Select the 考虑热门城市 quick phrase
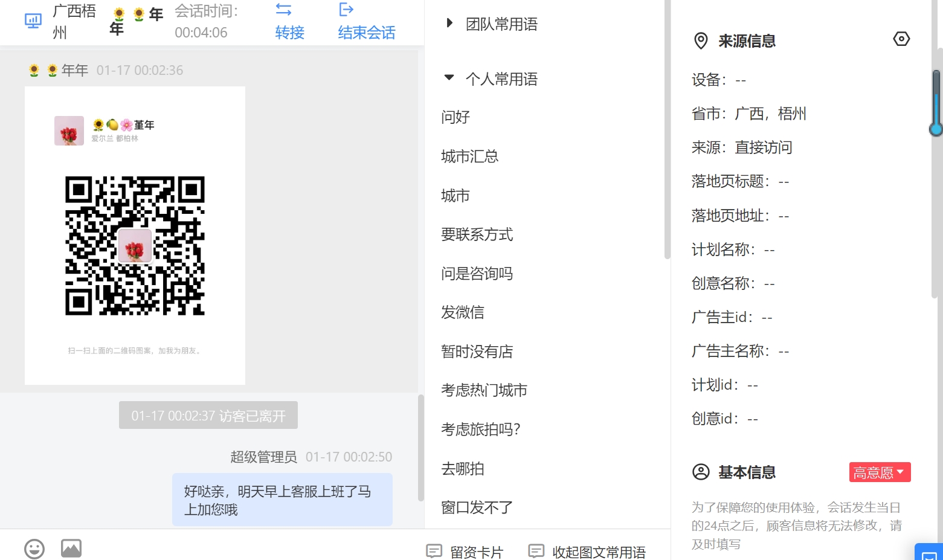 (484, 390)
